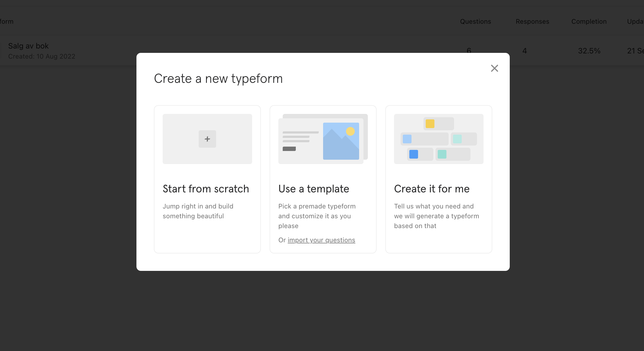Click the Created: 10 Aug 2022 text
644x351 pixels.
42,56
